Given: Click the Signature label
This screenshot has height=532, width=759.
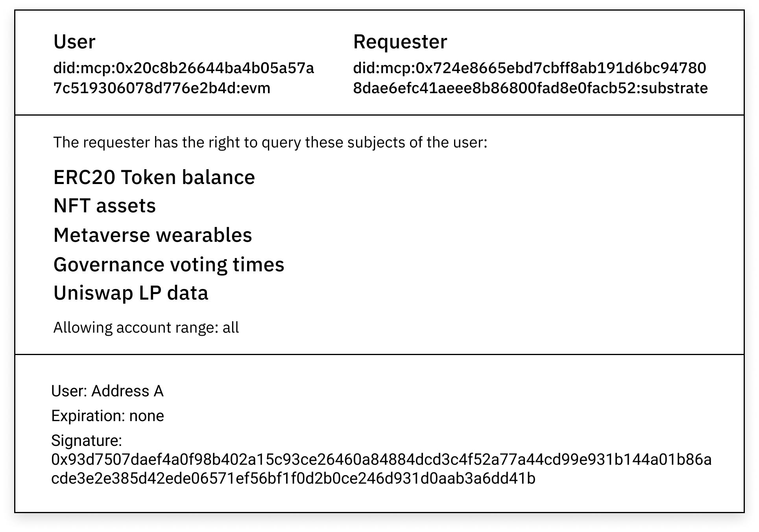Looking at the screenshot, I should [x=87, y=441].
